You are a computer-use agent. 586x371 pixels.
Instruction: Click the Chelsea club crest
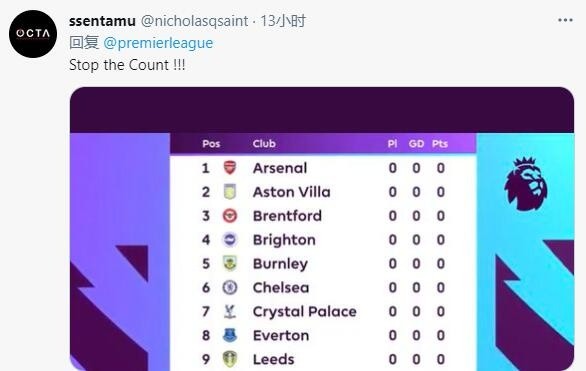(x=230, y=287)
